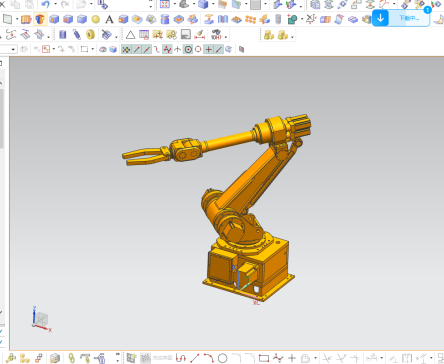444x364 pixels.
Task: Click the blue Pocket feature icon
Action: [x=179, y=19]
